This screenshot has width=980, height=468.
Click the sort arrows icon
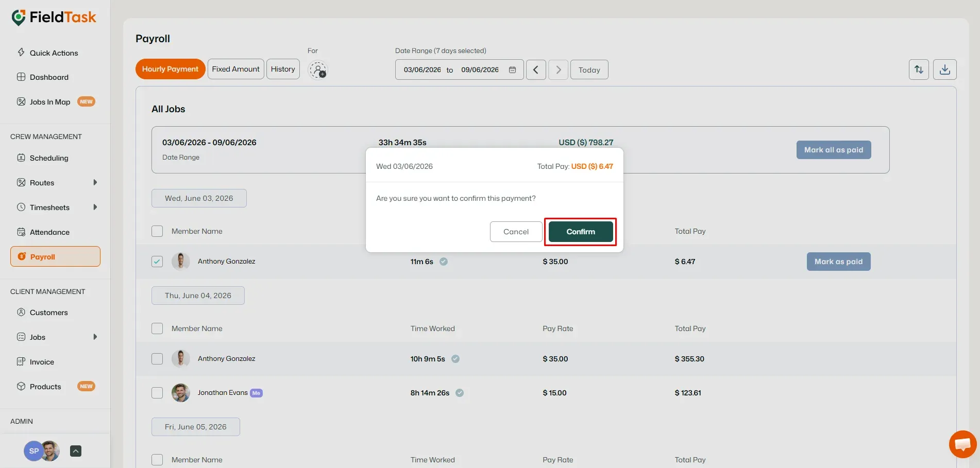[919, 70]
